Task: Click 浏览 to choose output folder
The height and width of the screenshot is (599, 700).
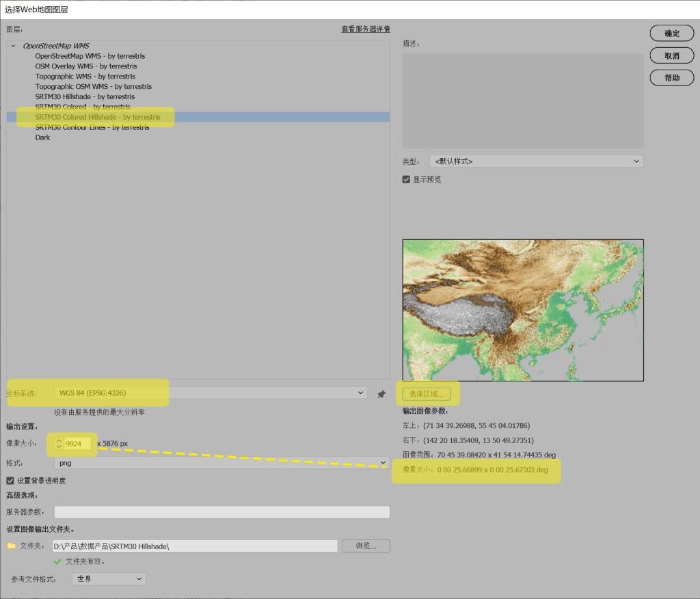Action: pyautogui.click(x=366, y=546)
